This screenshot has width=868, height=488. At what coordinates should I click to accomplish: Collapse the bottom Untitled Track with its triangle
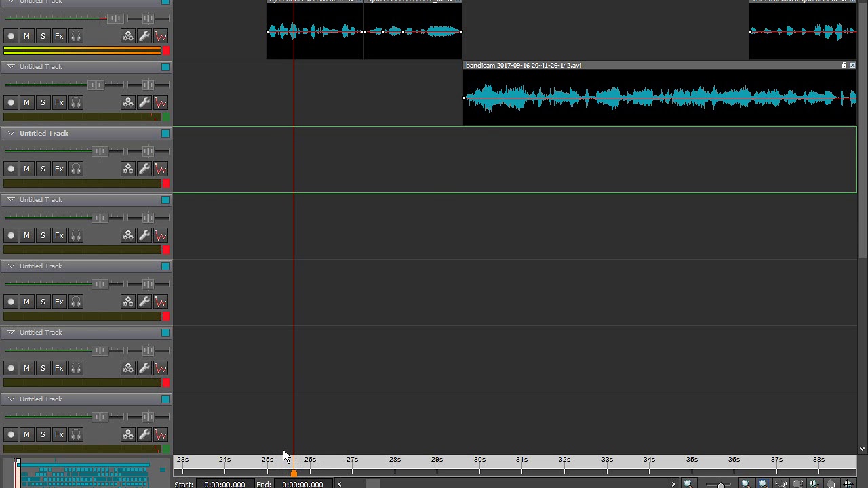pyautogui.click(x=11, y=399)
